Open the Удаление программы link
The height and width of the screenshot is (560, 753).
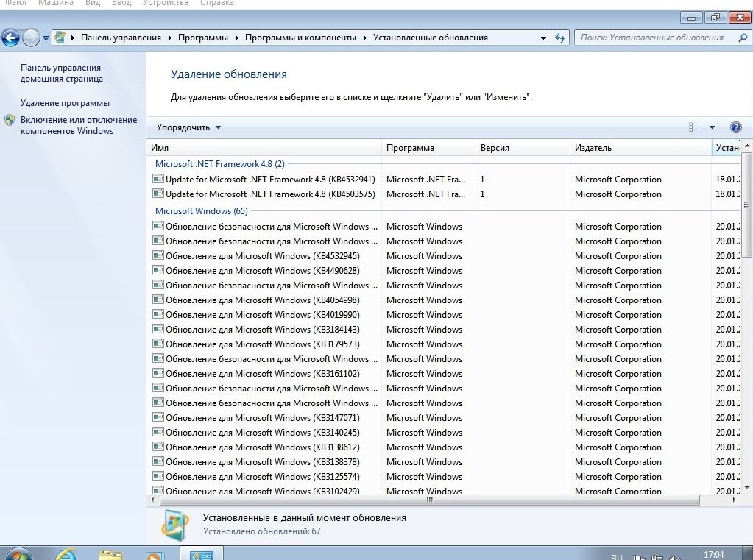[x=65, y=103]
